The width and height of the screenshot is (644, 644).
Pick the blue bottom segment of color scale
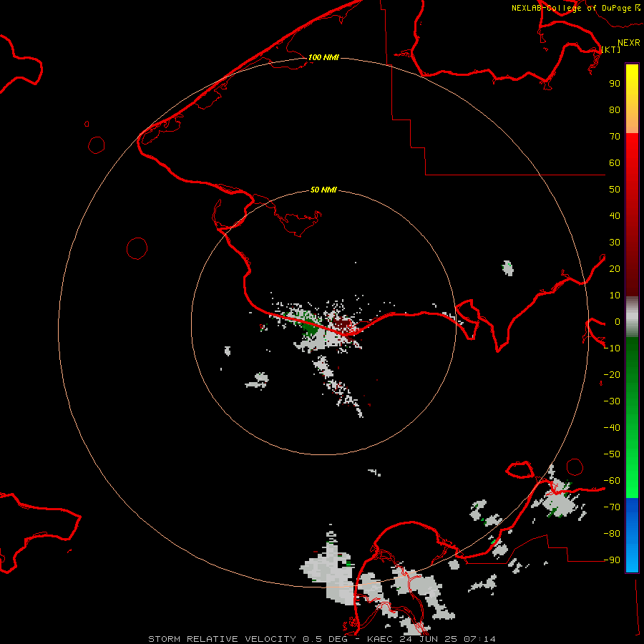click(x=632, y=535)
